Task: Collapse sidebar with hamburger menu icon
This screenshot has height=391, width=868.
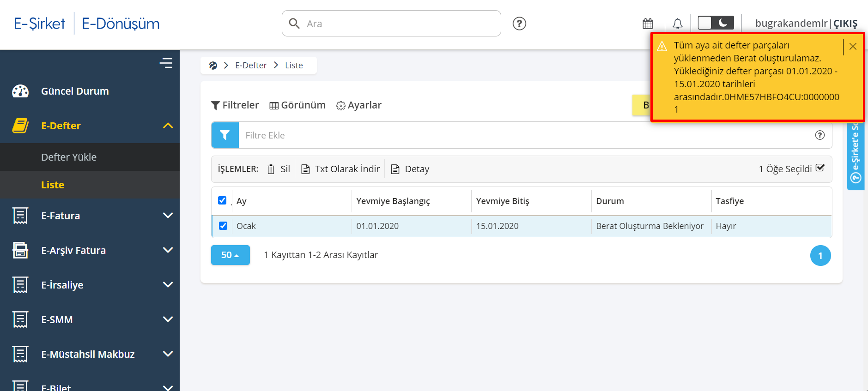Action: point(166,63)
